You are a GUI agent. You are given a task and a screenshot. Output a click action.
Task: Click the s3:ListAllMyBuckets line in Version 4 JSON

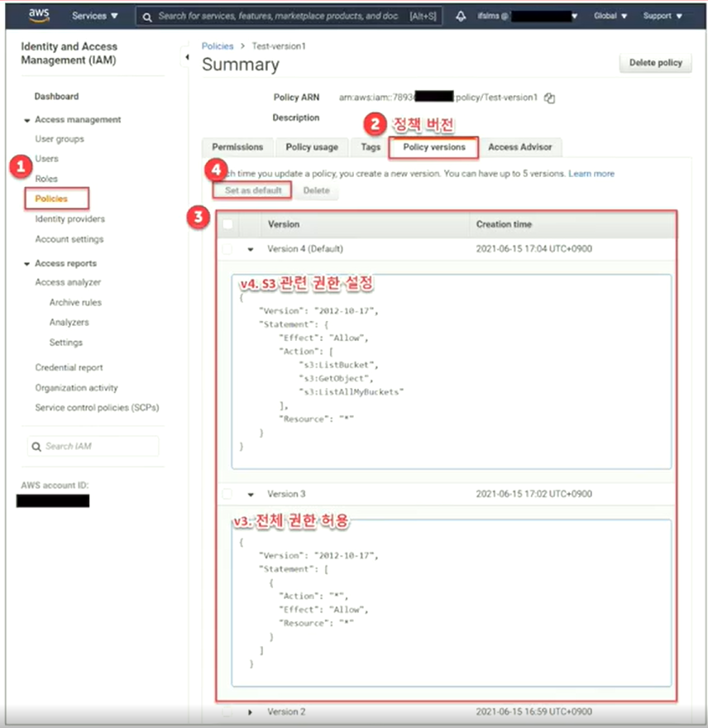pos(352,392)
